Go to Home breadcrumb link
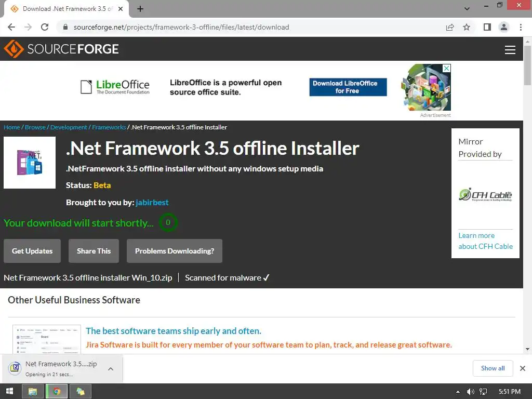 click(x=12, y=127)
